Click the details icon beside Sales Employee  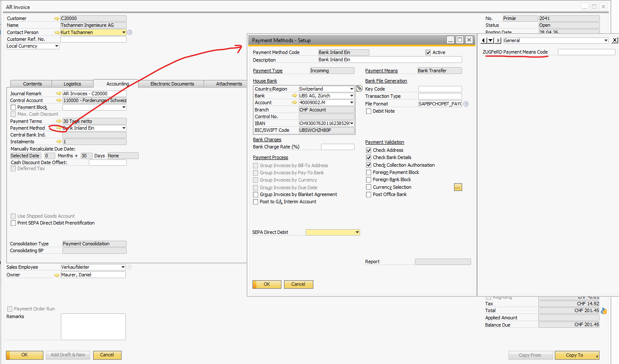129,267
